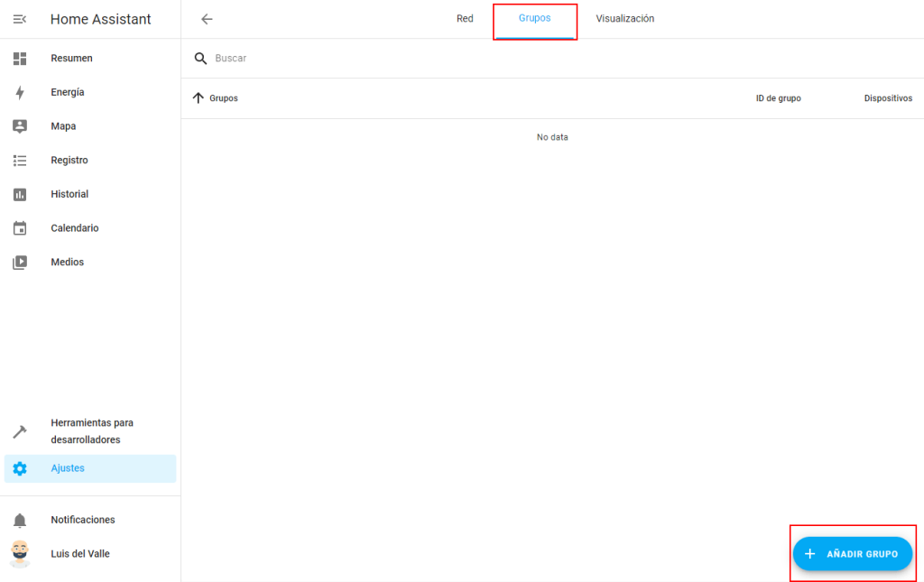This screenshot has height=582, width=924.
Task: Go back using the arrow icon
Action: click(207, 19)
